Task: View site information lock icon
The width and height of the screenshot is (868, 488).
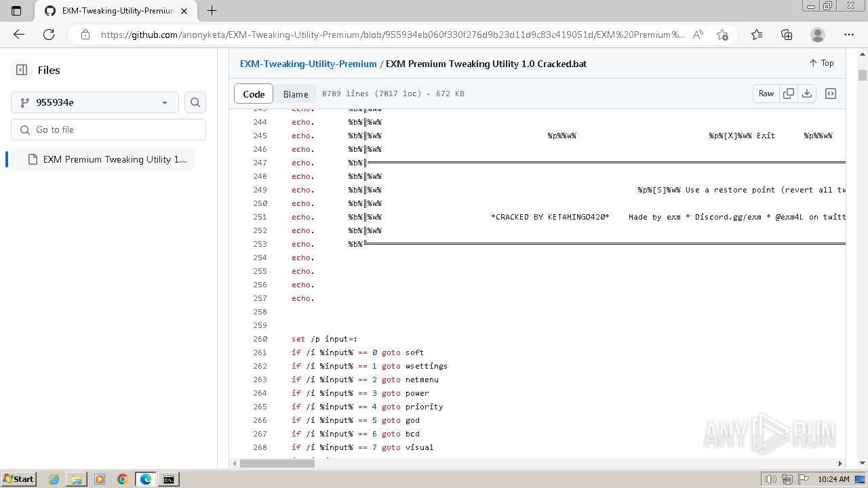Action: (x=85, y=35)
